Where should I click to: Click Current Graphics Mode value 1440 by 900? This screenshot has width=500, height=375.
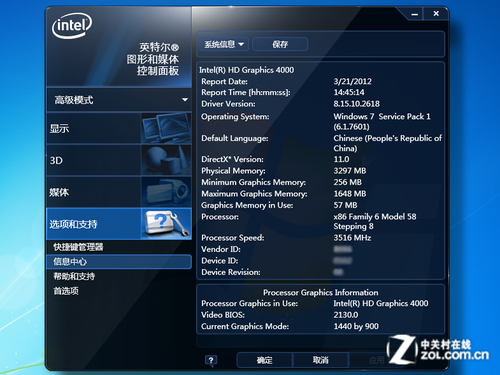[356, 327]
